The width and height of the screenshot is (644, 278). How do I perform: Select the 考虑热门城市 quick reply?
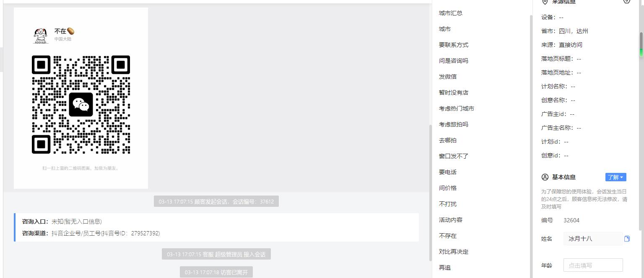coord(457,108)
